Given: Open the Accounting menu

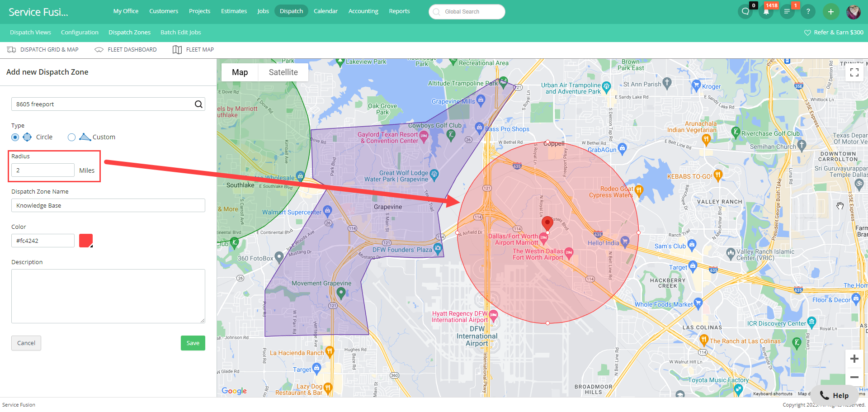Looking at the screenshot, I should pyautogui.click(x=363, y=11).
